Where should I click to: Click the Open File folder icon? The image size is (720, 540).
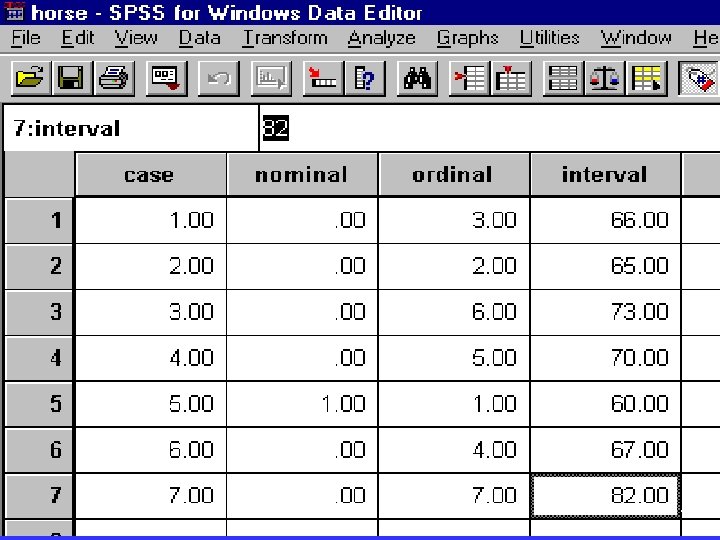point(30,78)
